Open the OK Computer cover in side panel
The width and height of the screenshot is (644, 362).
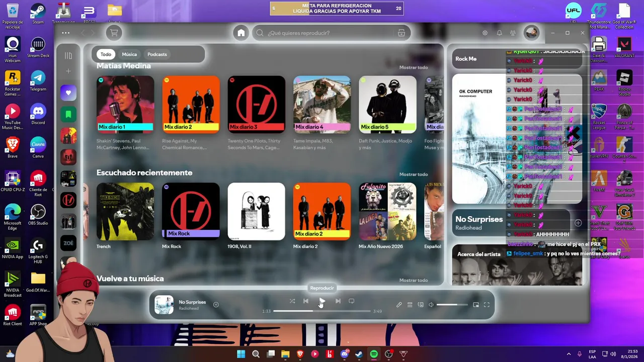click(517, 139)
